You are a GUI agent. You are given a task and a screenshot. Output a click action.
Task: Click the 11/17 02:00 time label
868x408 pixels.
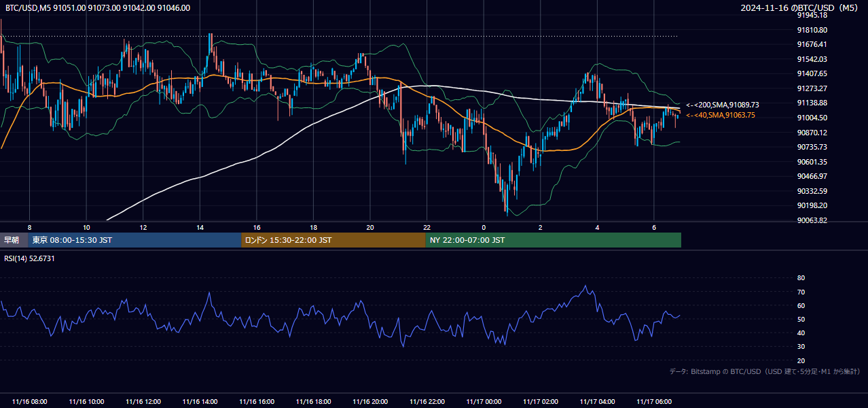(x=541, y=402)
